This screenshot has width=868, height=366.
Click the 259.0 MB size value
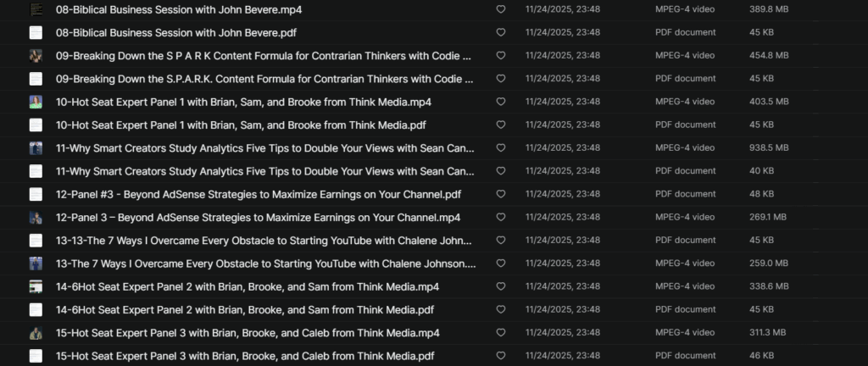[x=769, y=263]
